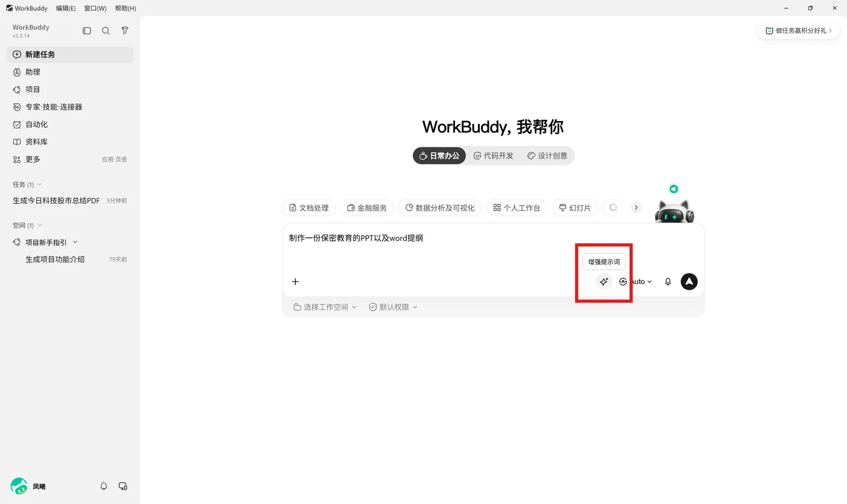Open 做任务赢积分好礼 banner
Viewport: 847px width, 504px height.
click(798, 30)
